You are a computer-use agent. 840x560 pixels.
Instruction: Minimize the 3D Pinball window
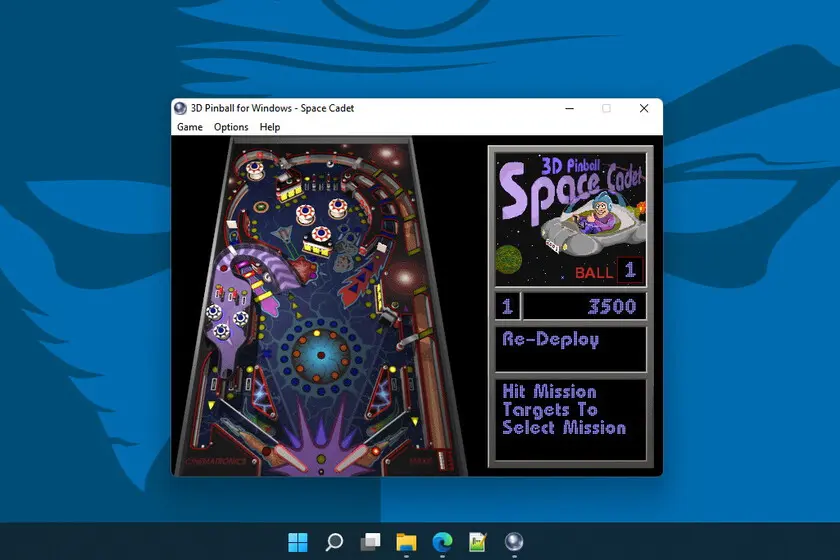569,108
